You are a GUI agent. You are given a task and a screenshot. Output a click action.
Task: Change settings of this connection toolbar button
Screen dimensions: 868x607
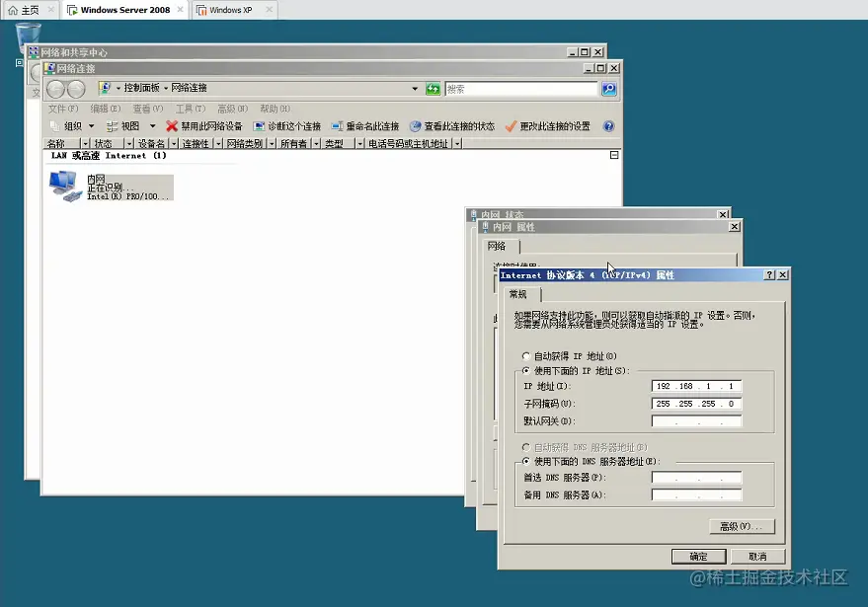coord(548,126)
